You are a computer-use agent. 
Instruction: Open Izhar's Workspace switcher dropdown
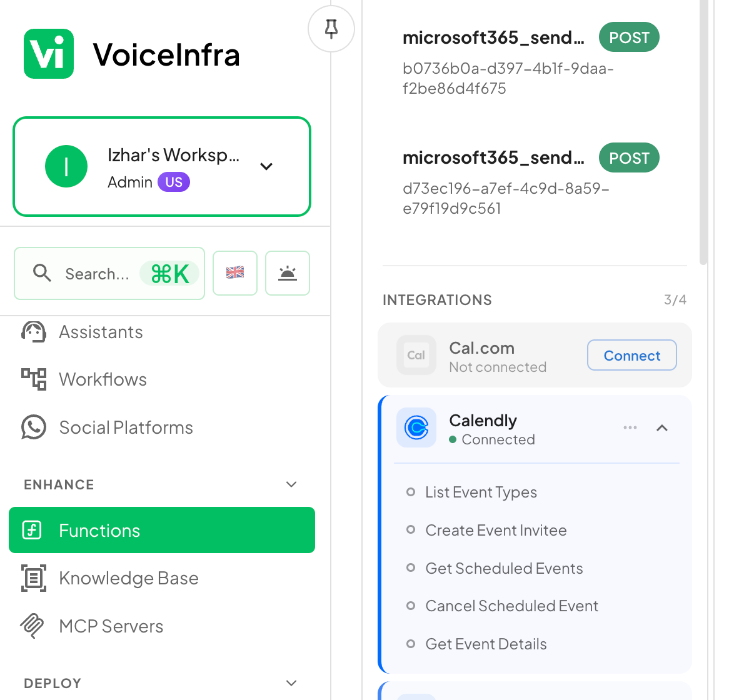click(x=162, y=167)
